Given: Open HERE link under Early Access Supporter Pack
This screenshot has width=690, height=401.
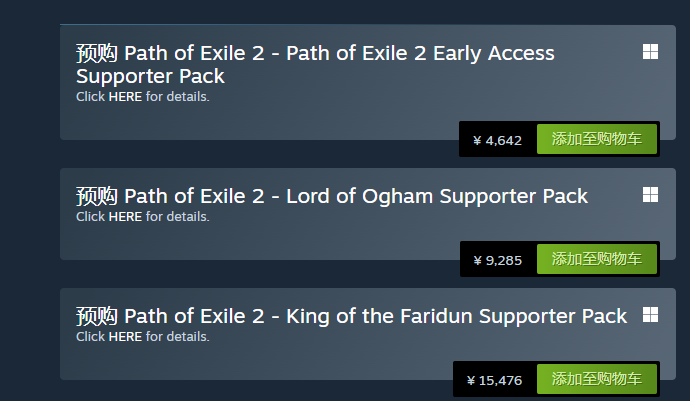Looking at the screenshot, I should 125,97.
